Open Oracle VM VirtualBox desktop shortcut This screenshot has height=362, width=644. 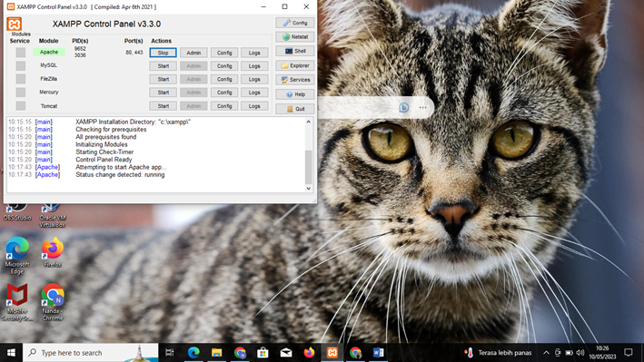click(x=53, y=216)
